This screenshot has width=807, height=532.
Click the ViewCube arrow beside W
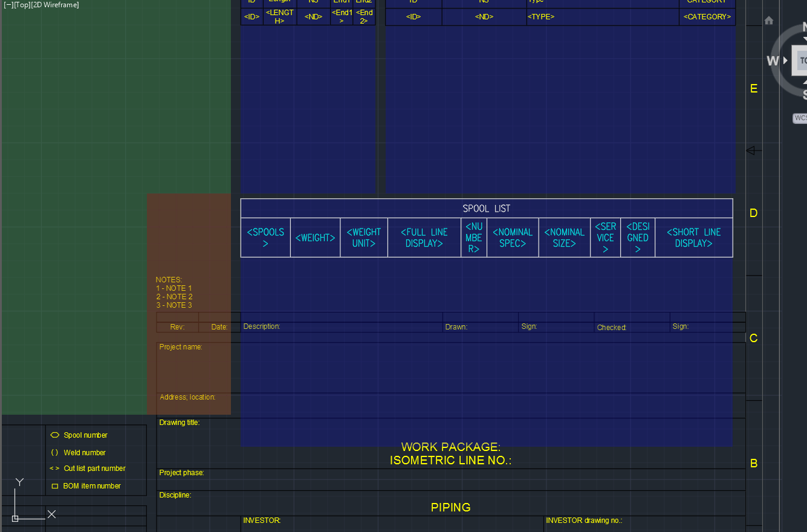(x=785, y=60)
